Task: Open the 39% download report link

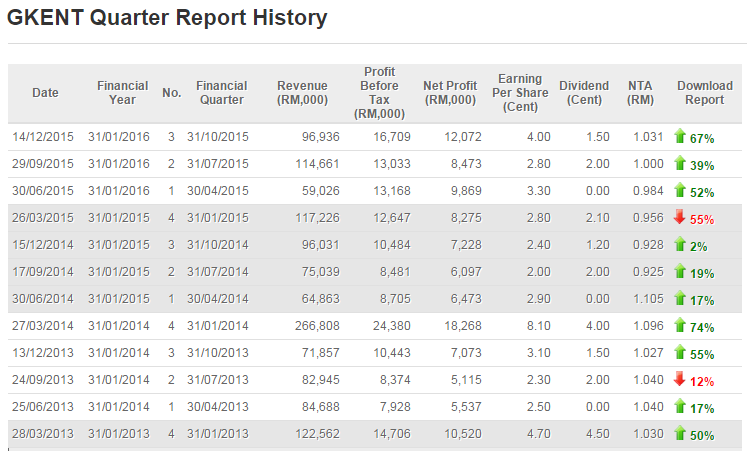Action: point(702,166)
